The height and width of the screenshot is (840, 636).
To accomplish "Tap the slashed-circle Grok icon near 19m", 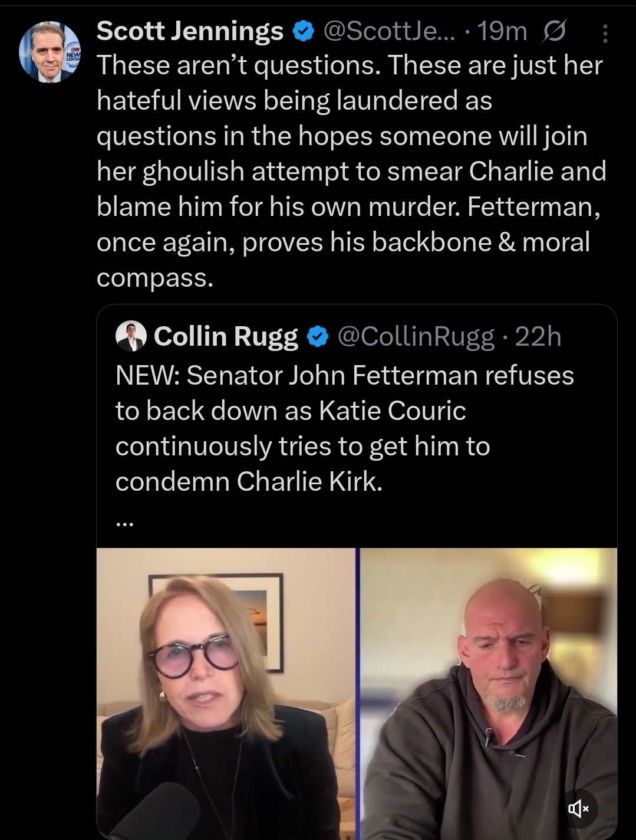I will click(553, 31).
